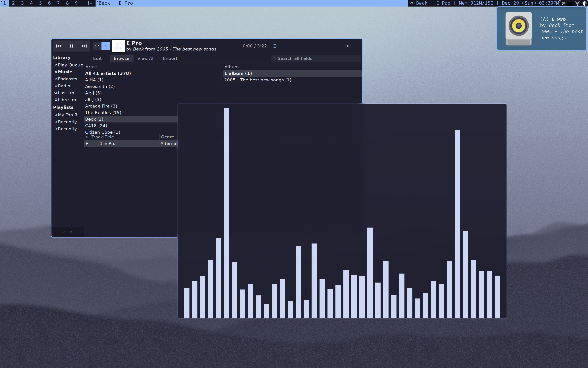Click the Import button

[x=170, y=58]
